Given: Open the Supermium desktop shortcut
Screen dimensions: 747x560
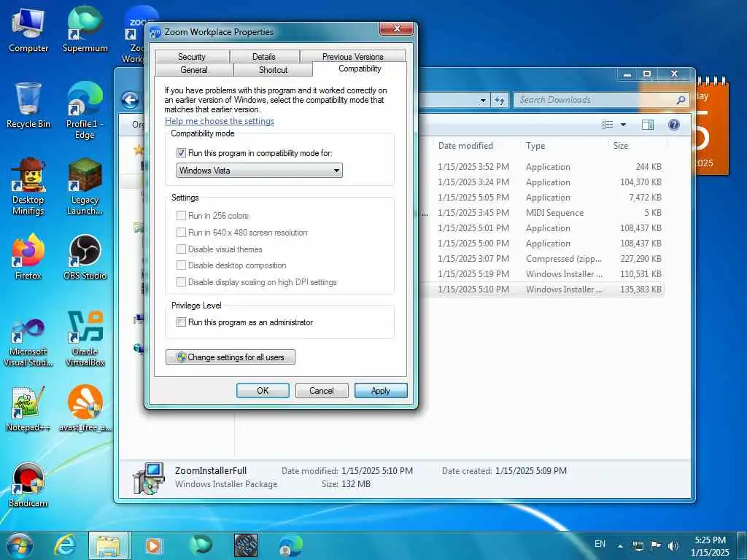Looking at the screenshot, I should [85, 29].
